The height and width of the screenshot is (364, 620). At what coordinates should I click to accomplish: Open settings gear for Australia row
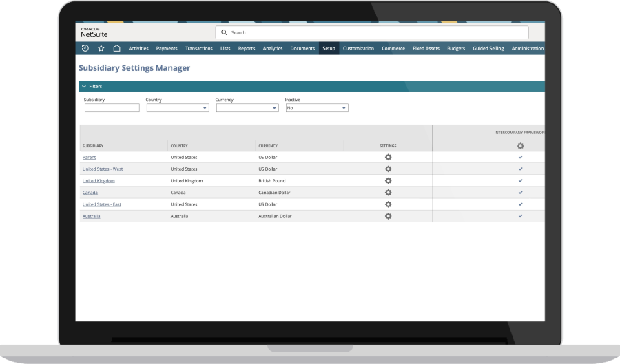click(388, 216)
